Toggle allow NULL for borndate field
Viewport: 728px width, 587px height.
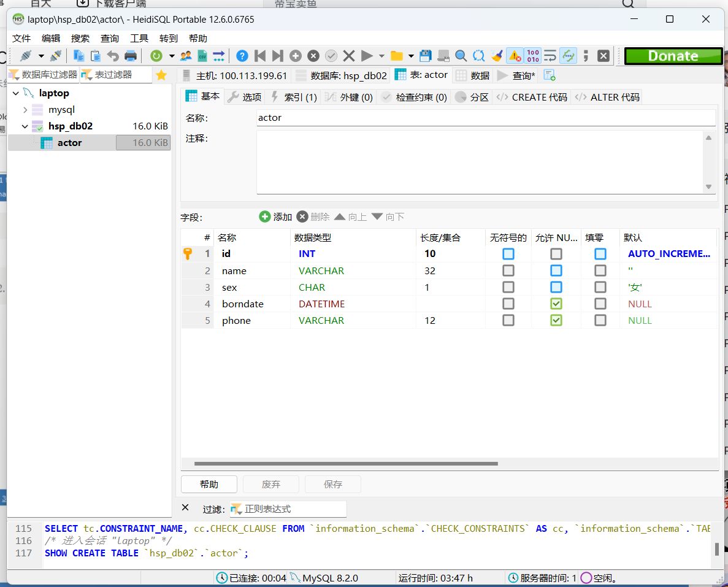556,304
